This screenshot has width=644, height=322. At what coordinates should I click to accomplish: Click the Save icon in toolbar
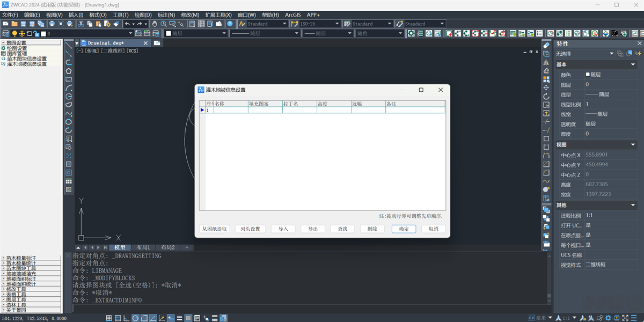pyautogui.click(x=23, y=24)
